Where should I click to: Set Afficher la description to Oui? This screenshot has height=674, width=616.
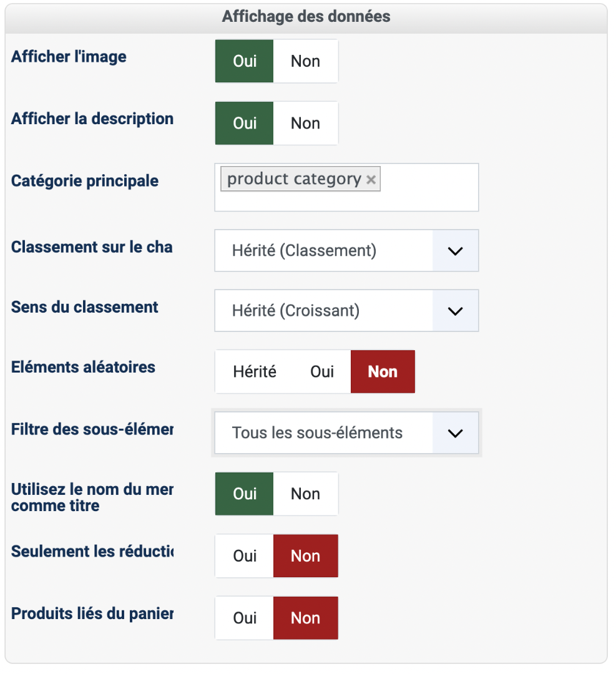(x=245, y=123)
